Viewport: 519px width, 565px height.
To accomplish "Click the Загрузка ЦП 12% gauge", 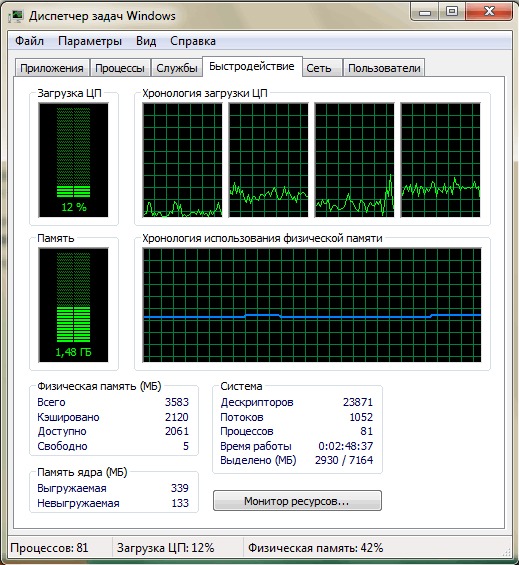I will tap(74, 160).
